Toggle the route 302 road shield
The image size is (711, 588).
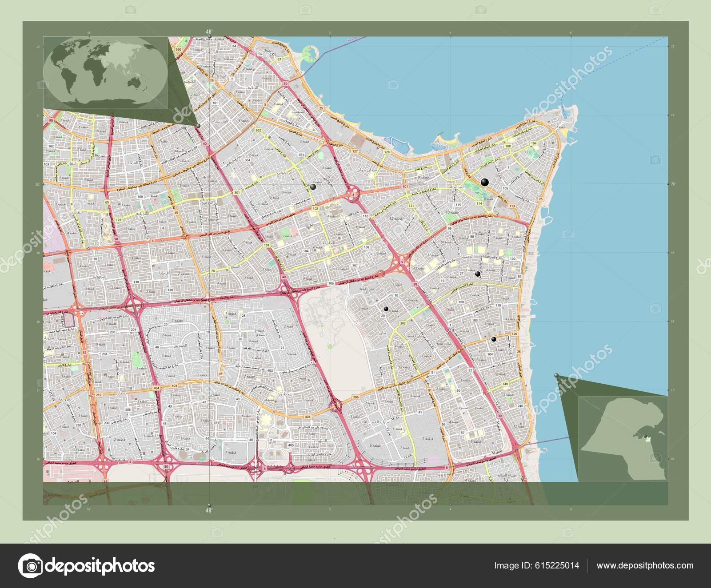403,322
